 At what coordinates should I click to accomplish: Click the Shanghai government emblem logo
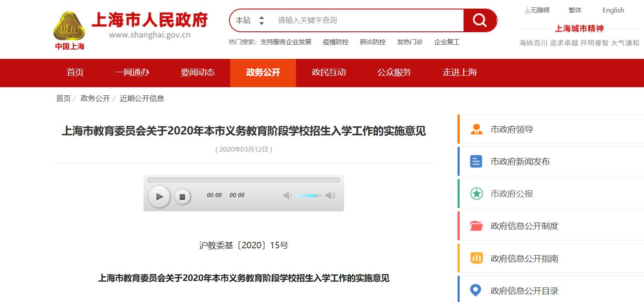pos(69,30)
